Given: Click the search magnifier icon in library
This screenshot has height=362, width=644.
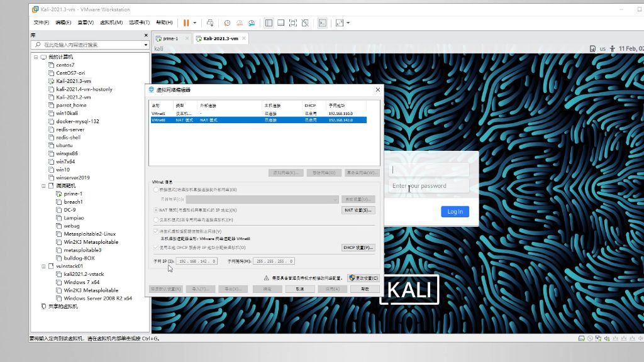Looking at the screenshot, I should (x=38, y=45).
